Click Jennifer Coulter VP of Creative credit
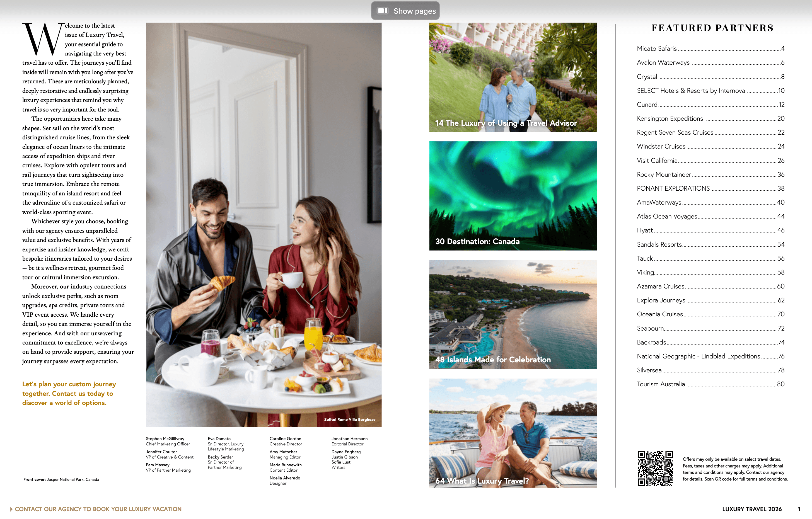The width and height of the screenshot is (812, 519). click(170, 454)
